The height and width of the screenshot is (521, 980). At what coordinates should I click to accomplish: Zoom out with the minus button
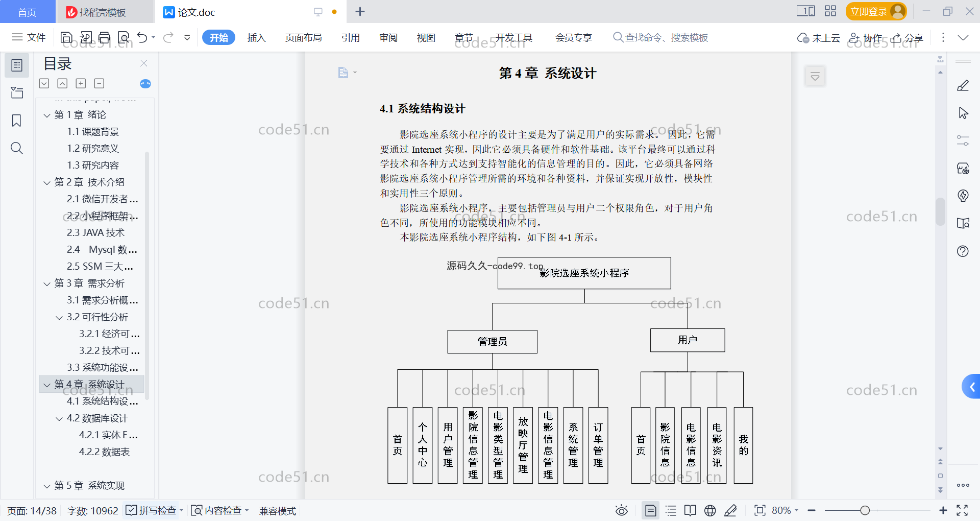[x=812, y=510]
